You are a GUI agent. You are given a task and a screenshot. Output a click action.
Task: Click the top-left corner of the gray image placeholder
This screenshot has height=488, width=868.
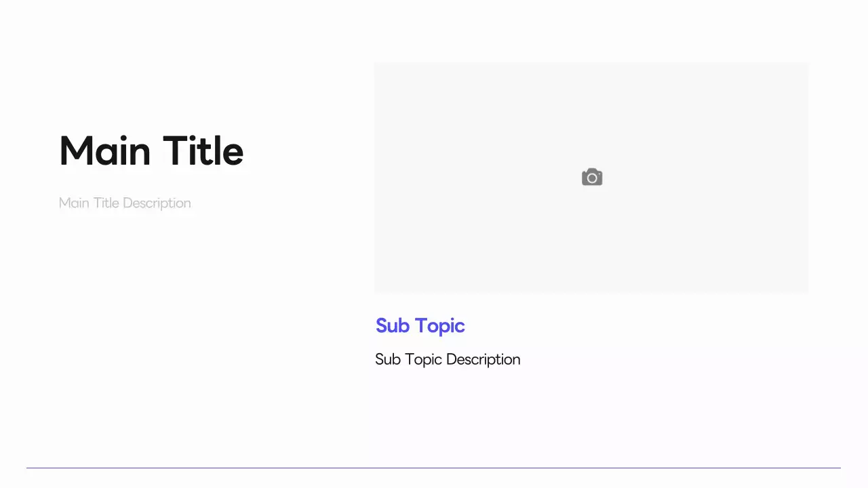[376, 65]
